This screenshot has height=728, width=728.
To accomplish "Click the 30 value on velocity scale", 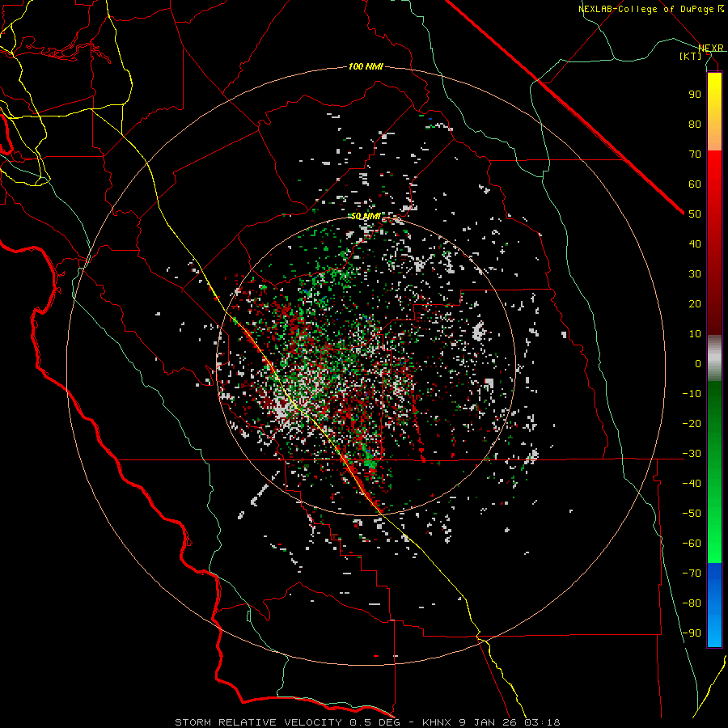I will 695,274.
